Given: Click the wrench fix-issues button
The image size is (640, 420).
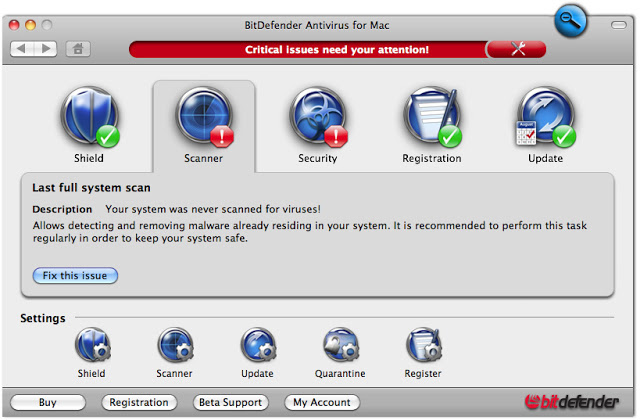Looking at the screenshot, I should tap(517, 49).
